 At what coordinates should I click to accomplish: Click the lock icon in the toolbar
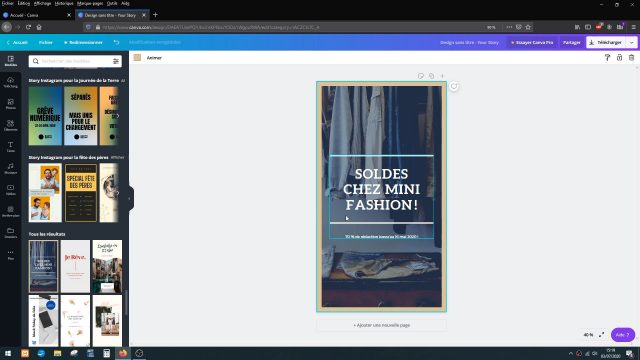click(619, 58)
